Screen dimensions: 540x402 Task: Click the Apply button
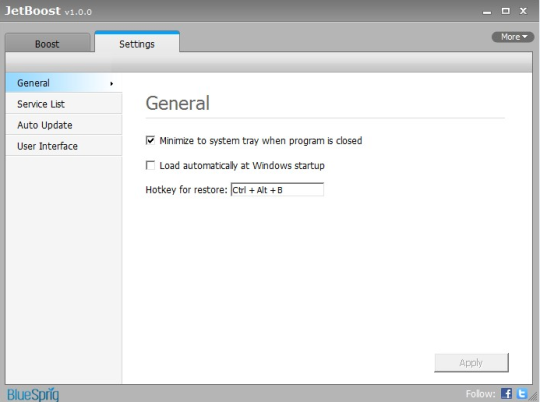(x=471, y=362)
